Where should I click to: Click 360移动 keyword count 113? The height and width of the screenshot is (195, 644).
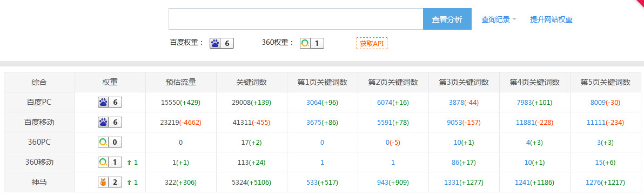point(244,163)
